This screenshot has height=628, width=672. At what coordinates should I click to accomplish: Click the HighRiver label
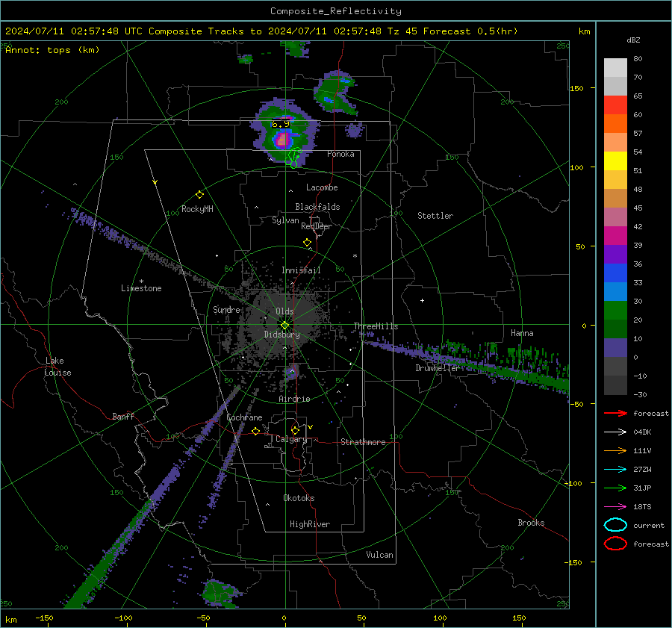click(x=310, y=524)
